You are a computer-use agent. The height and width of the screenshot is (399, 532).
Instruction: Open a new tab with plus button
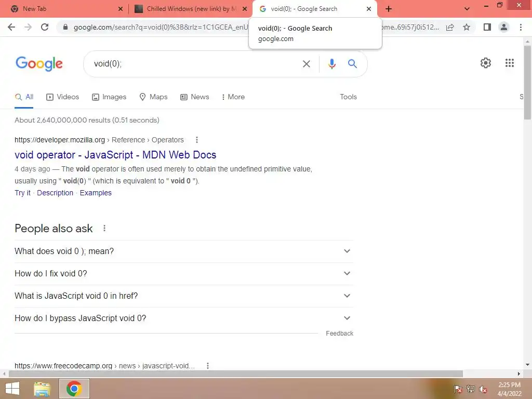tap(389, 9)
